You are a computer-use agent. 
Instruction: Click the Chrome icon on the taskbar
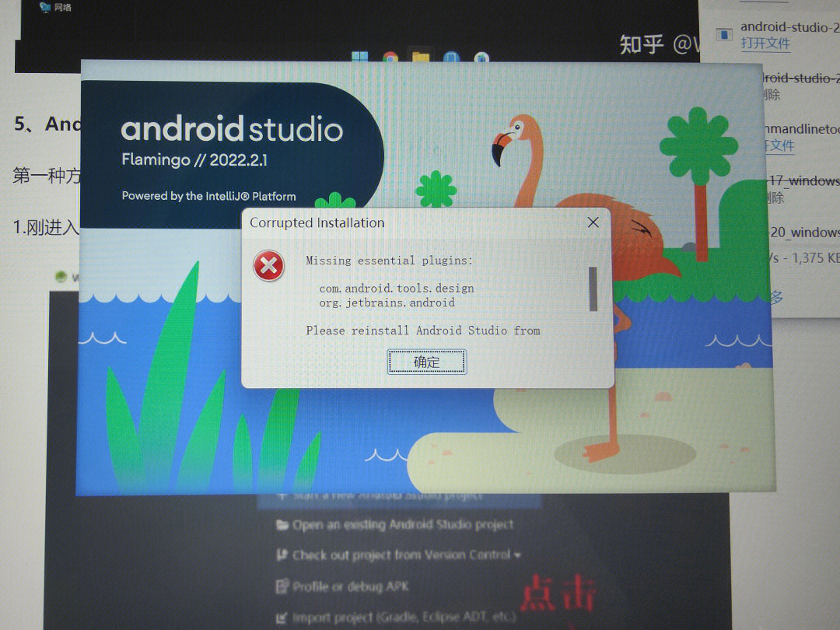click(x=390, y=58)
